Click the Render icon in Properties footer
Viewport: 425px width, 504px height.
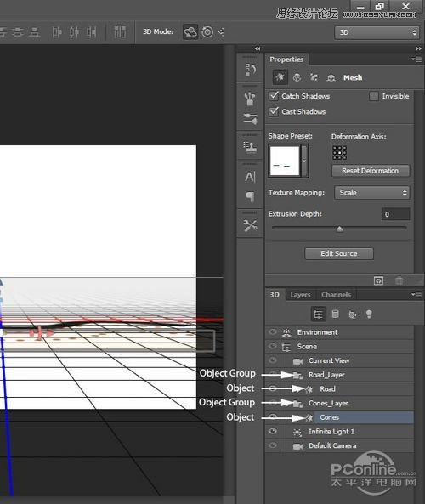pos(379,280)
